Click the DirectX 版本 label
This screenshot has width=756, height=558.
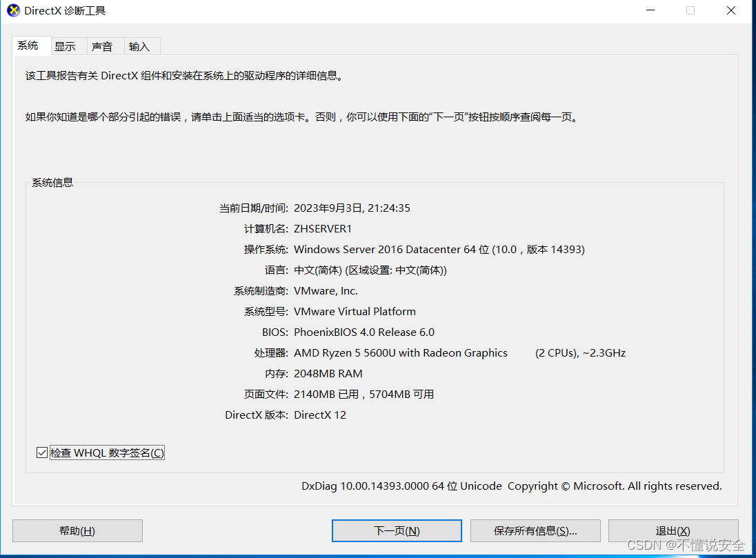tap(257, 415)
